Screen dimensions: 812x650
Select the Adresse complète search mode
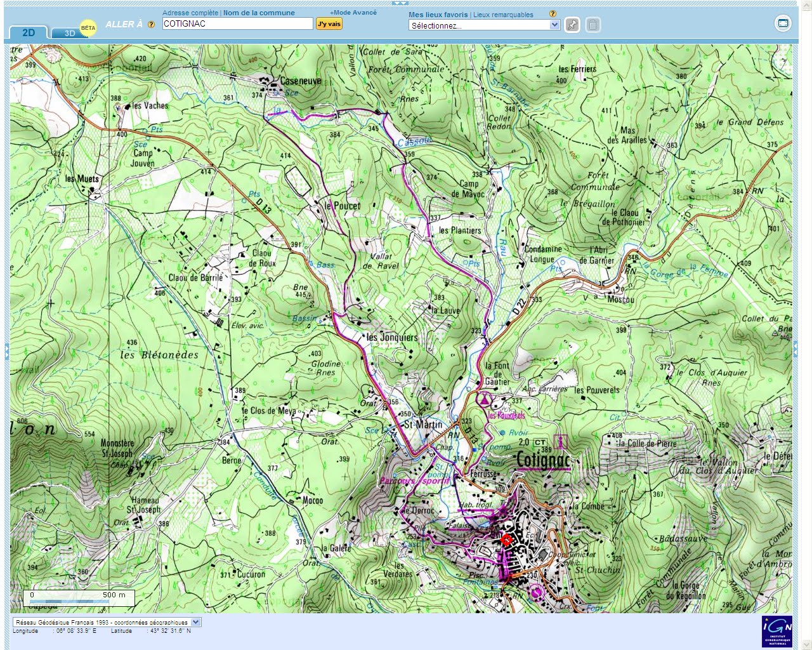click(x=190, y=13)
